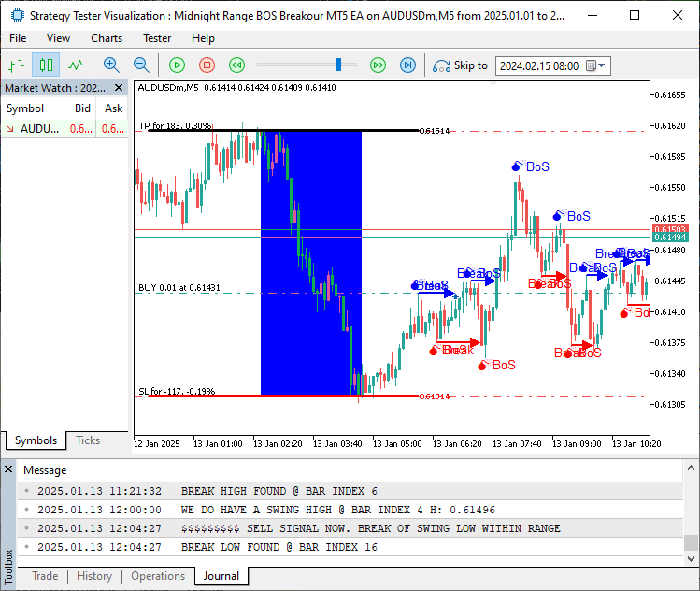Speed up the visualization playback

(378, 65)
